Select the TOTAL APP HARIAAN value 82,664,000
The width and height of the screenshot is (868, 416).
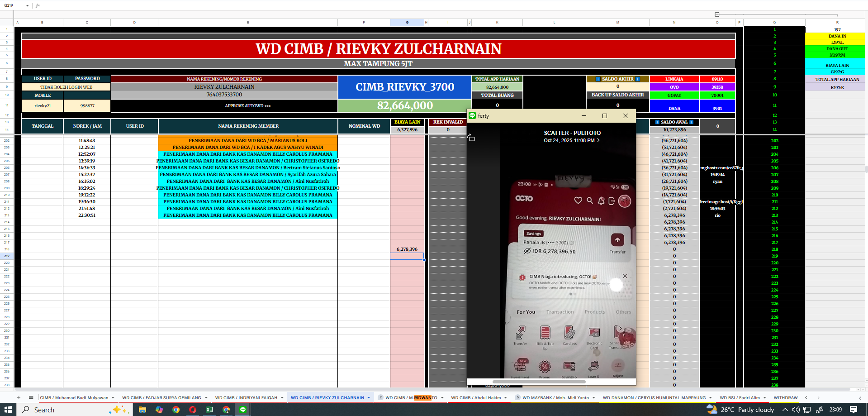tap(497, 87)
